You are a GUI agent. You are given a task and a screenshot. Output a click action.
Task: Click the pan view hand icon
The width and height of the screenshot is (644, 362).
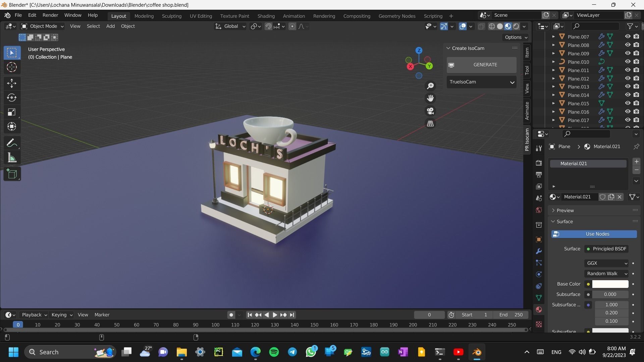(x=430, y=98)
